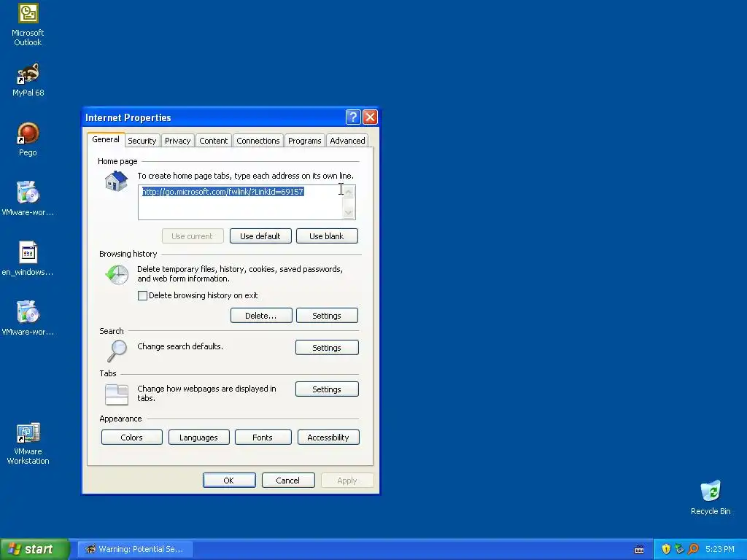Click the keyboard icon in taskbar
Image resolution: width=747 pixels, height=560 pixels.
[x=639, y=550]
